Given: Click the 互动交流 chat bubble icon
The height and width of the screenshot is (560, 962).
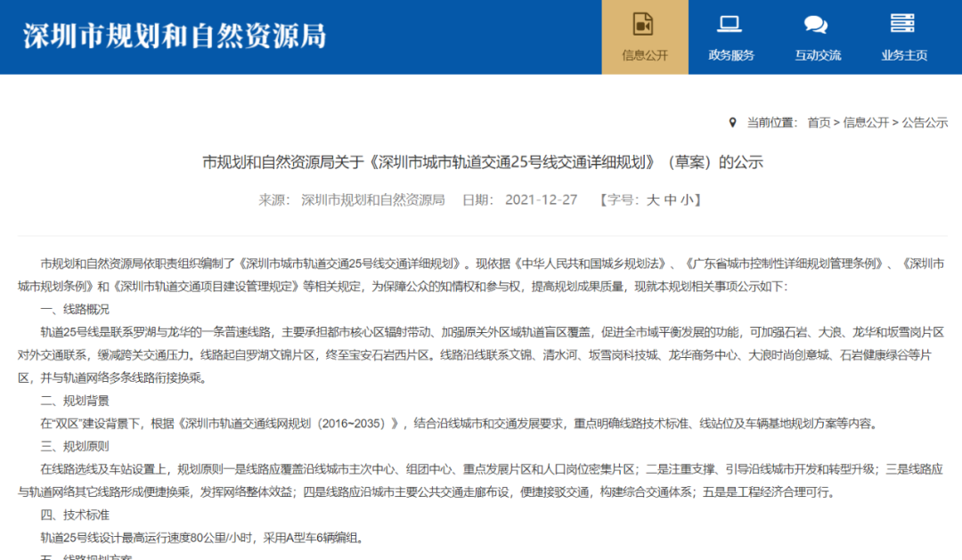Looking at the screenshot, I should click(x=816, y=25).
